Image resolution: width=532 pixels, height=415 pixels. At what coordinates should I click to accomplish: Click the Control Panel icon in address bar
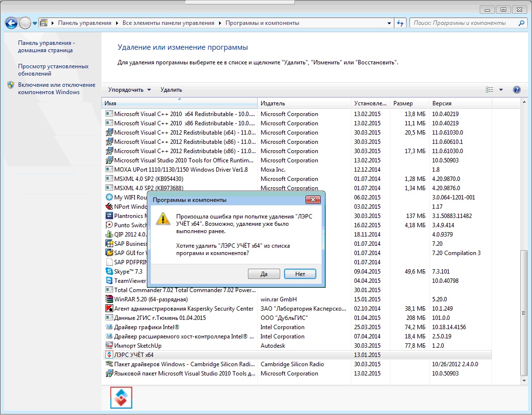pos(43,23)
